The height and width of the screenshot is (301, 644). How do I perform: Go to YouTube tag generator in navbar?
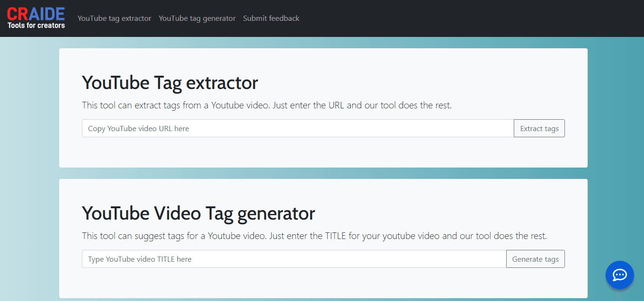click(197, 18)
